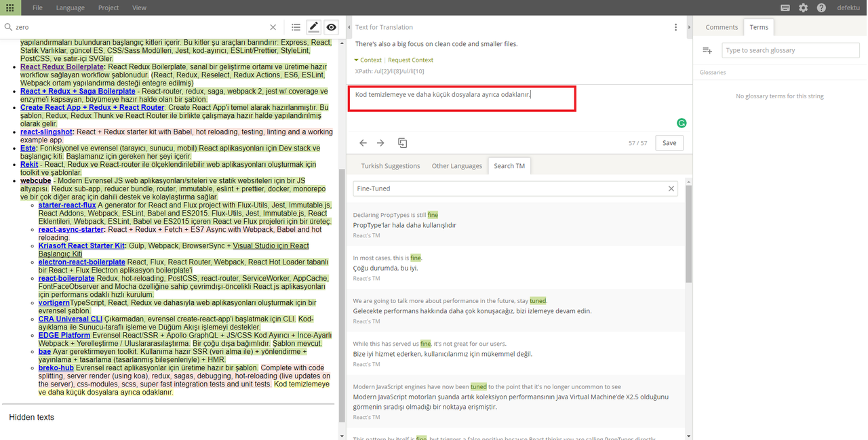This screenshot has width=868, height=440.
Task: Click the Request Context link
Action: click(410, 60)
